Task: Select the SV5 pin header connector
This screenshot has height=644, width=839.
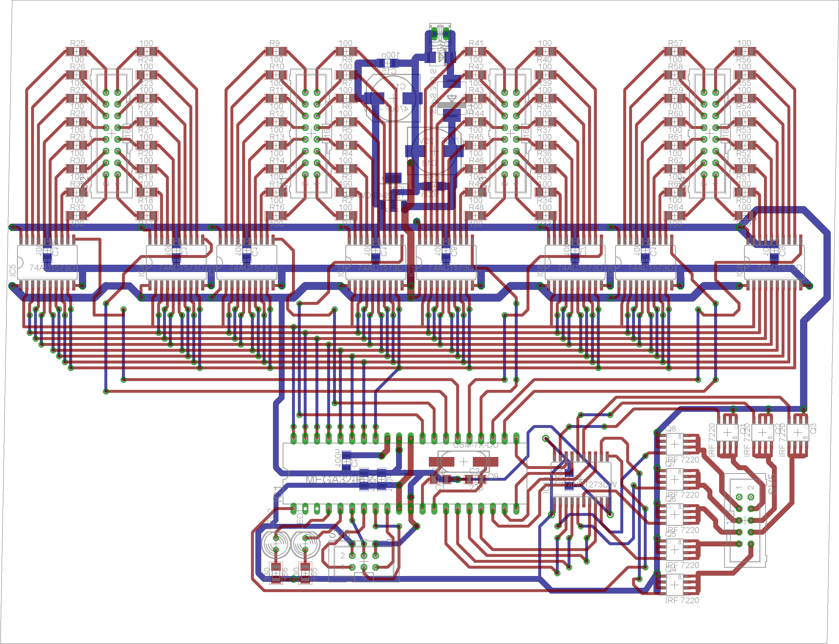Action: tap(745, 521)
